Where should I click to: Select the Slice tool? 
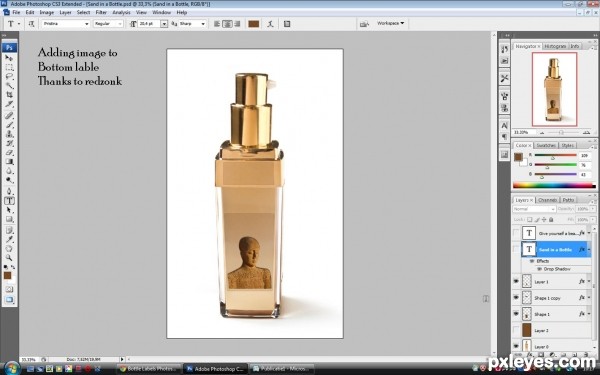9,104
